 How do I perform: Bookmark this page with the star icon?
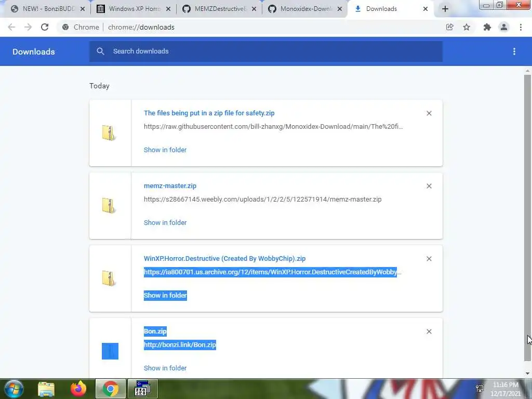[x=467, y=27]
